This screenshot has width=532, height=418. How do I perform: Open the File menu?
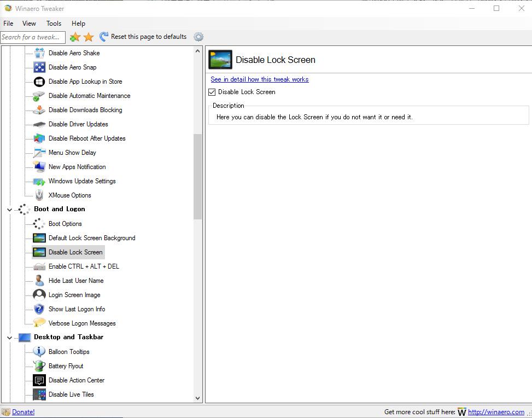click(x=8, y=24)
